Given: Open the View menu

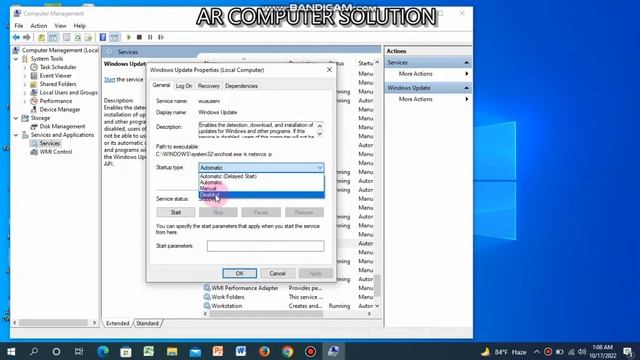Looking at the screenshot, I should pos(60,26).
